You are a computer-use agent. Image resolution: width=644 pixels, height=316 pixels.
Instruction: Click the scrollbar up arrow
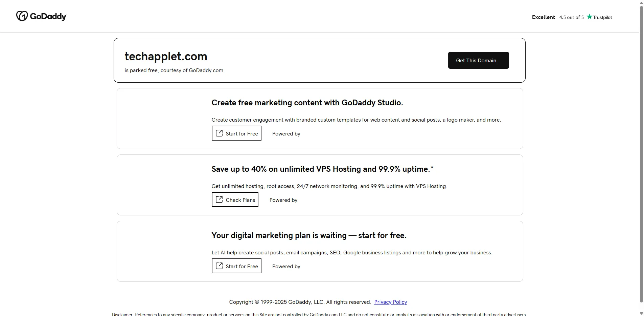pos(641,2)
